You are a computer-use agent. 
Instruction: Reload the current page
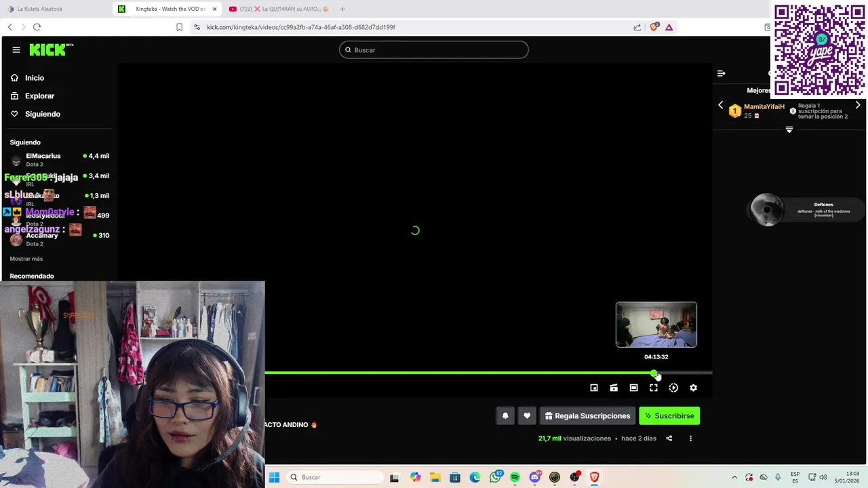tap(37, 27)
